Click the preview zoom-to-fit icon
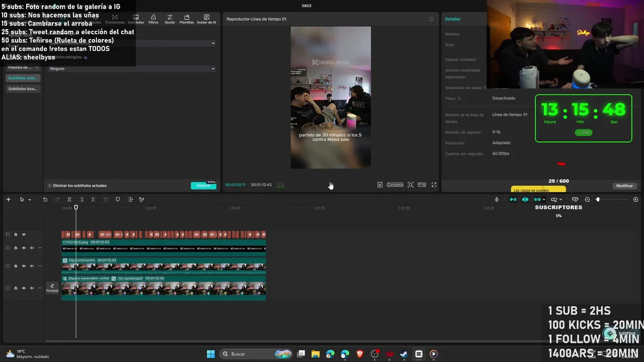 click(x=411, y=185)
